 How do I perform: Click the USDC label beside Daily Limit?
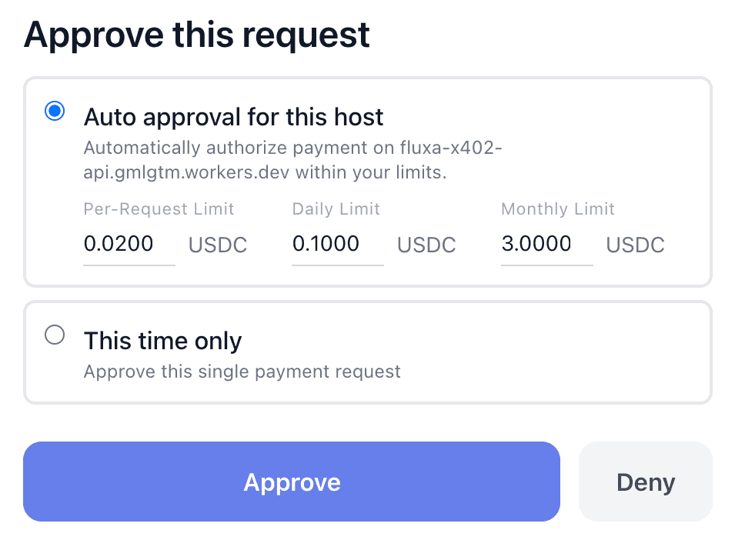pyautogui.click(x=426, y=245)
